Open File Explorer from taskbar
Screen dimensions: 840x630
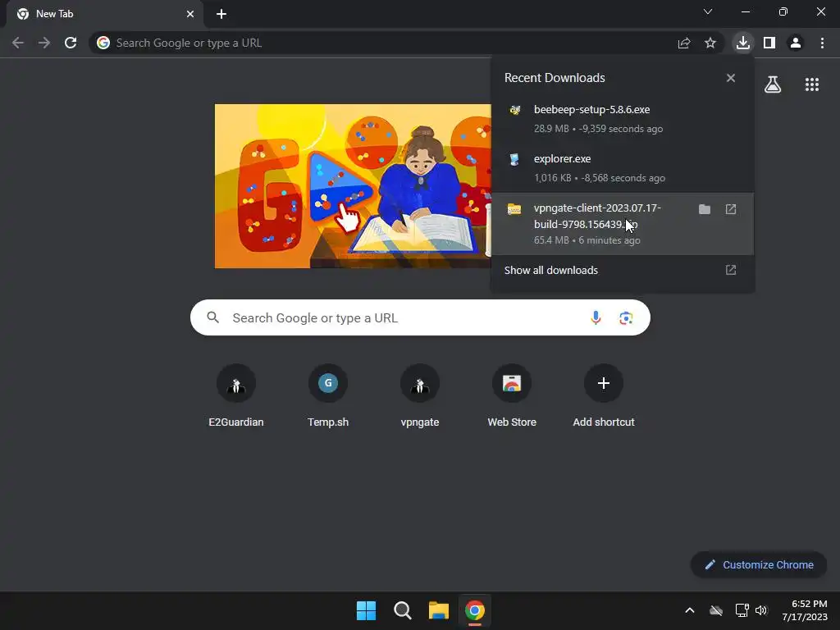click(x=439, y=610)
